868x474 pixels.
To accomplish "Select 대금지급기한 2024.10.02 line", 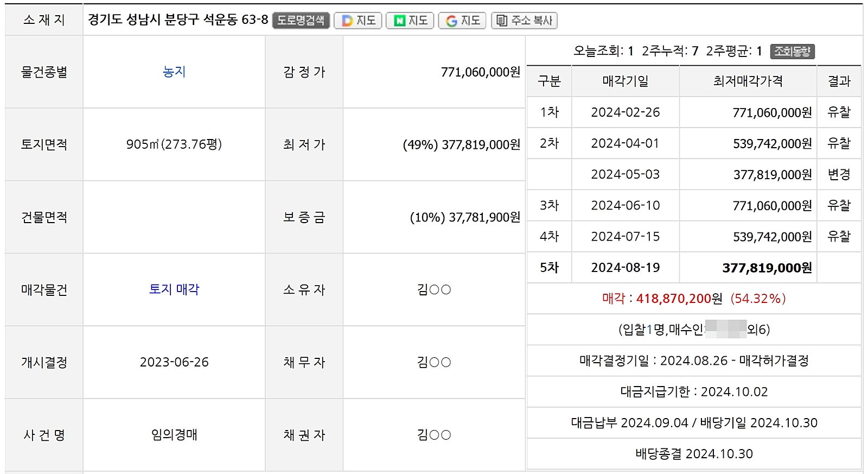I will click(694, 392).
